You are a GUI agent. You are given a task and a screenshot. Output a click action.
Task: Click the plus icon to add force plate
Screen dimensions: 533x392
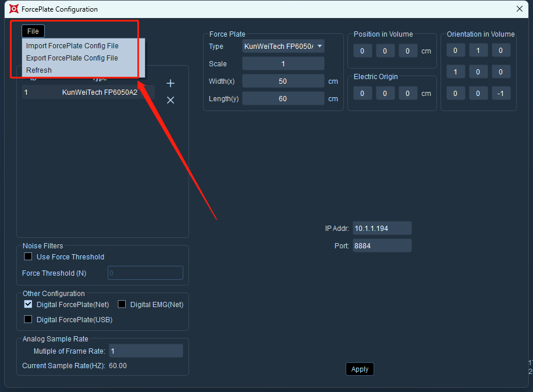point(170,83)
